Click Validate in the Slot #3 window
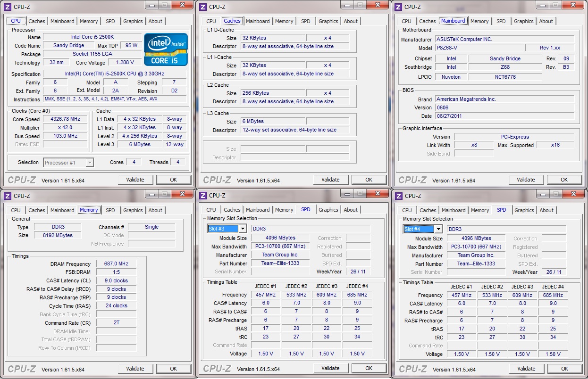Viewport: 588px width, 379px height. pos(330,368)
